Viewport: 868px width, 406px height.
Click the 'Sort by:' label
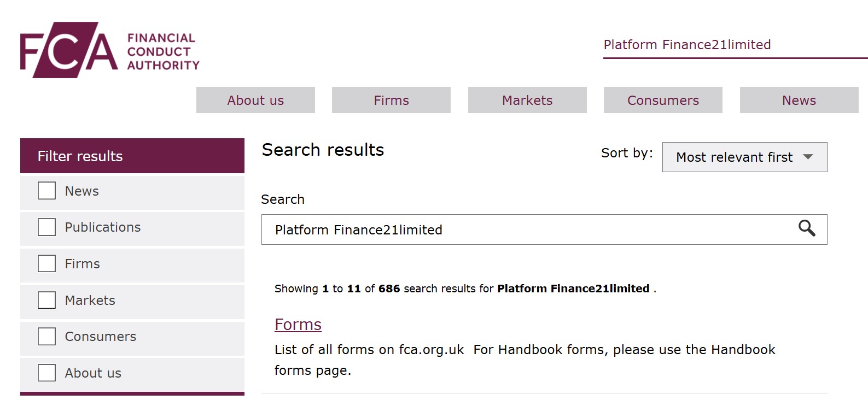pos(627,153)
